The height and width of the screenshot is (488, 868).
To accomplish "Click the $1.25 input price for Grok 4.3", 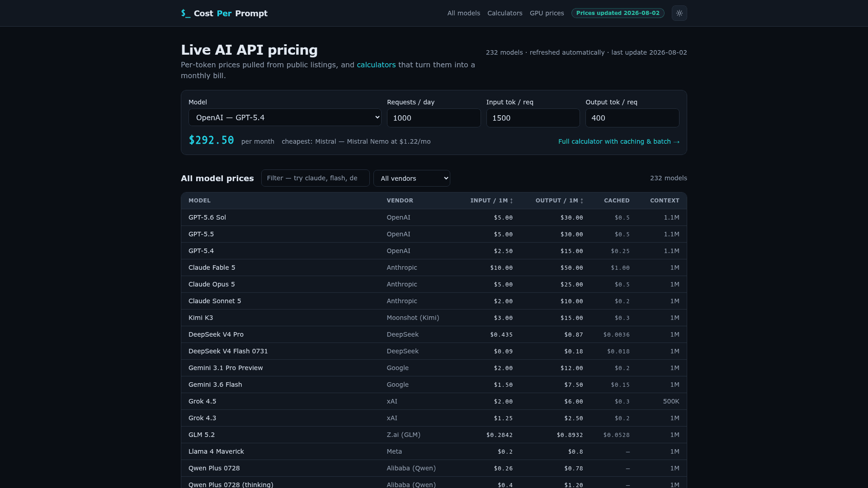I will coord(503,418).
